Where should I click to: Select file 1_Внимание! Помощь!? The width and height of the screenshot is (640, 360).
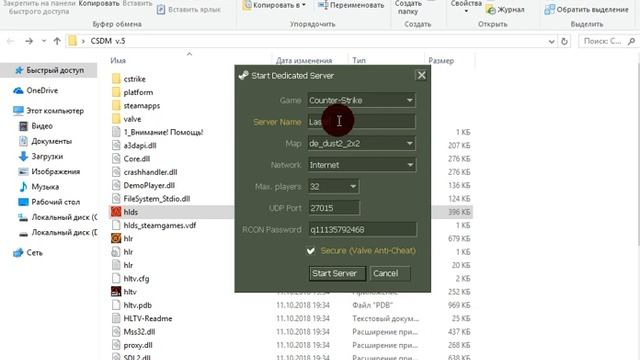point(163,132)
